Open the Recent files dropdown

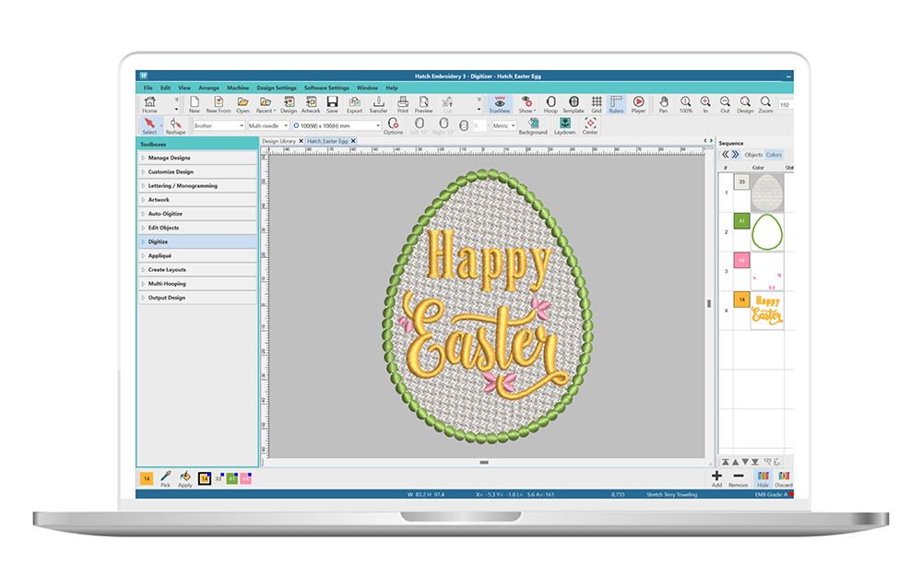[265, 102]
